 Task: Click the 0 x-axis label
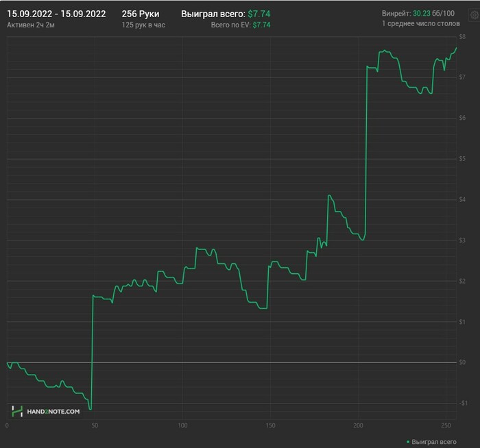[7, 425]
